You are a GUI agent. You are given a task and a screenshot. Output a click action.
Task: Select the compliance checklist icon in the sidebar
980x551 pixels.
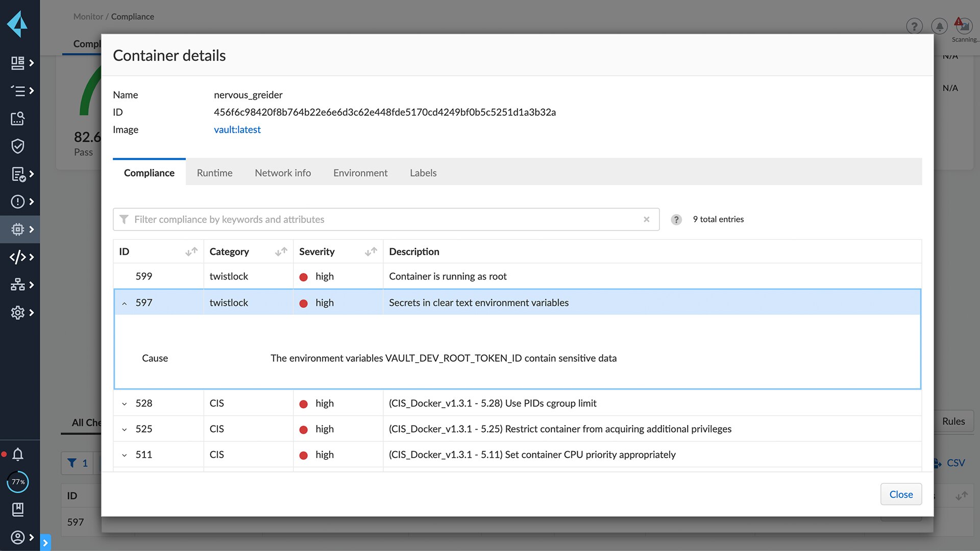click(18, 174)
